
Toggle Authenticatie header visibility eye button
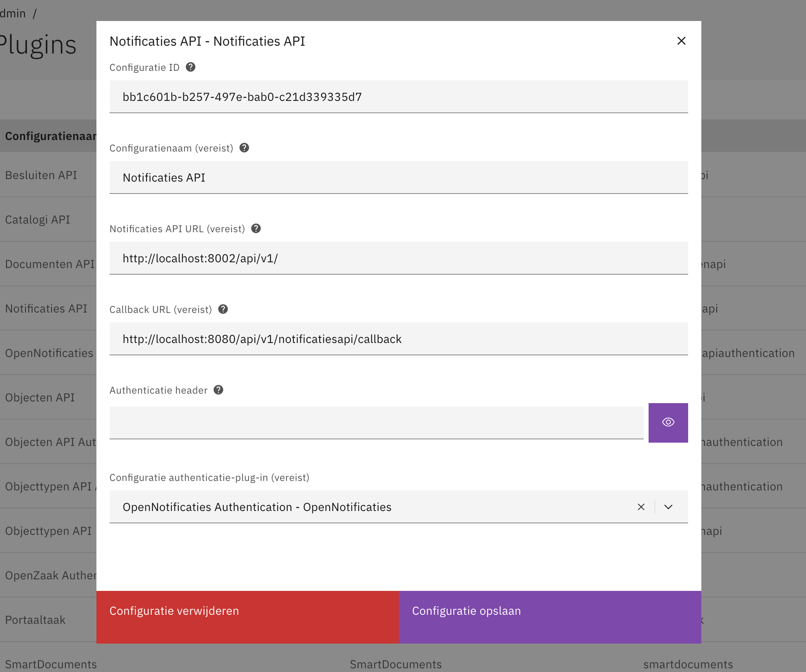pyautogui.click(x=668, y=422)
